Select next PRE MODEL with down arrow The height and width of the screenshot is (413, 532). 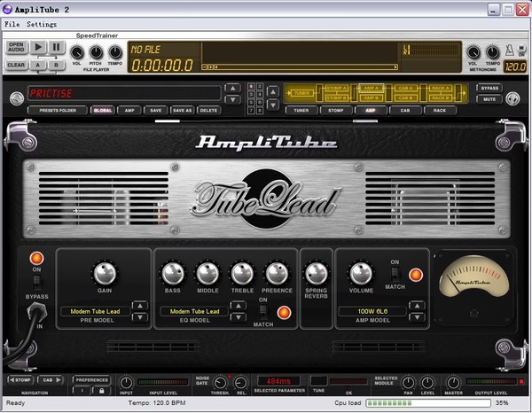point(140,317)
